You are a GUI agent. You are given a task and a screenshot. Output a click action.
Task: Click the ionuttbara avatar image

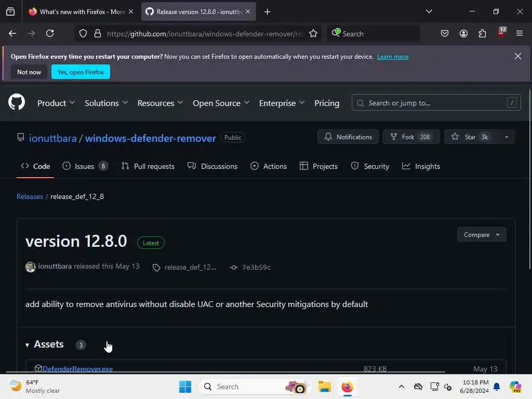coord(31,267)
